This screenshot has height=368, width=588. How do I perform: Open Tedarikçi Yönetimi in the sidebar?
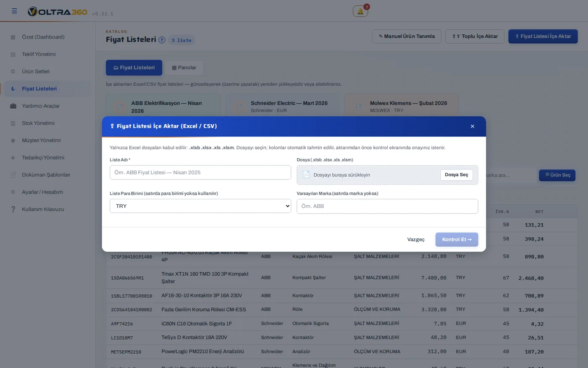click(47, 157)
